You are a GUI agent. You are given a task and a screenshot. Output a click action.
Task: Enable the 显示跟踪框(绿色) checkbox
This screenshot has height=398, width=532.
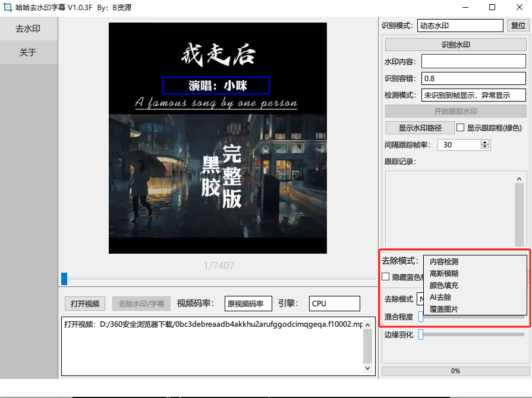(460, 127)
